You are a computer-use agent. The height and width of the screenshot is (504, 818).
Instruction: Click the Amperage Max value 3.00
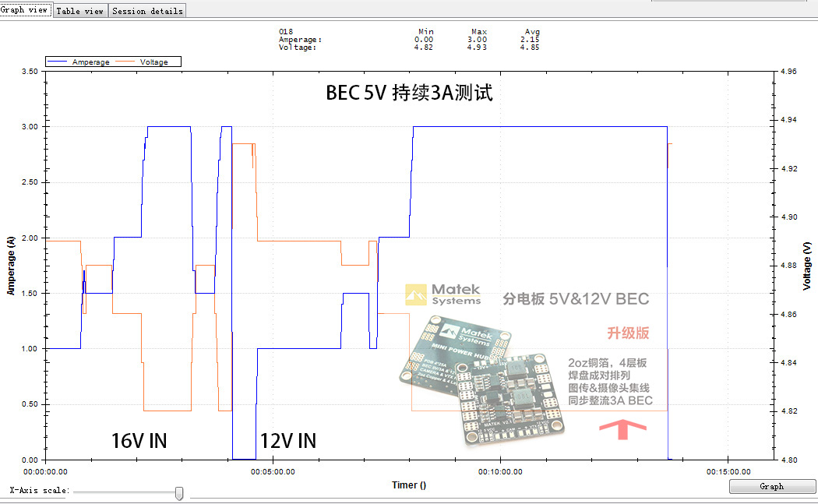477,40
